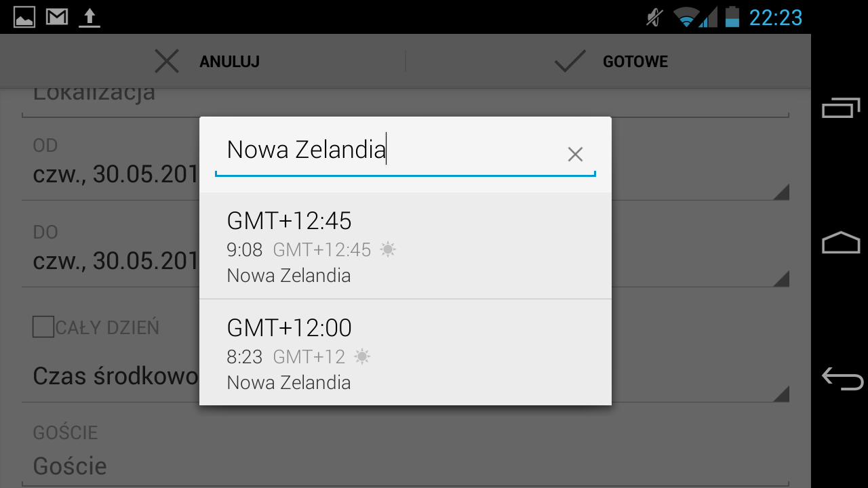Click the Anuluj cancel button

coord(207,62)
